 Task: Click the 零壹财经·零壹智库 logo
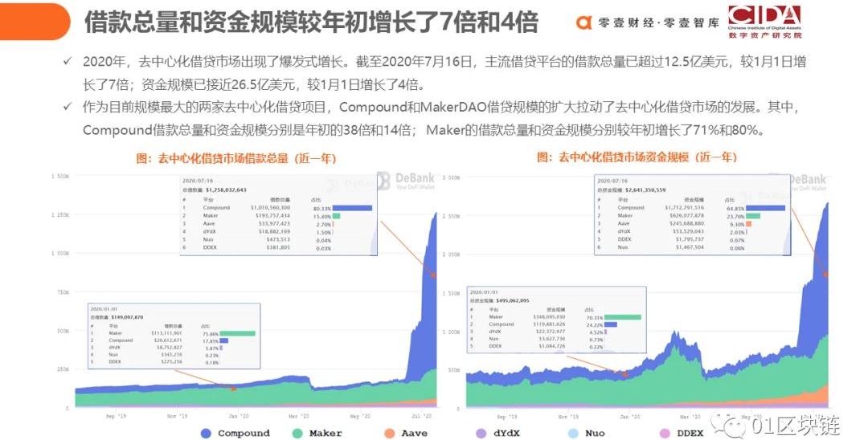point(648,22)
